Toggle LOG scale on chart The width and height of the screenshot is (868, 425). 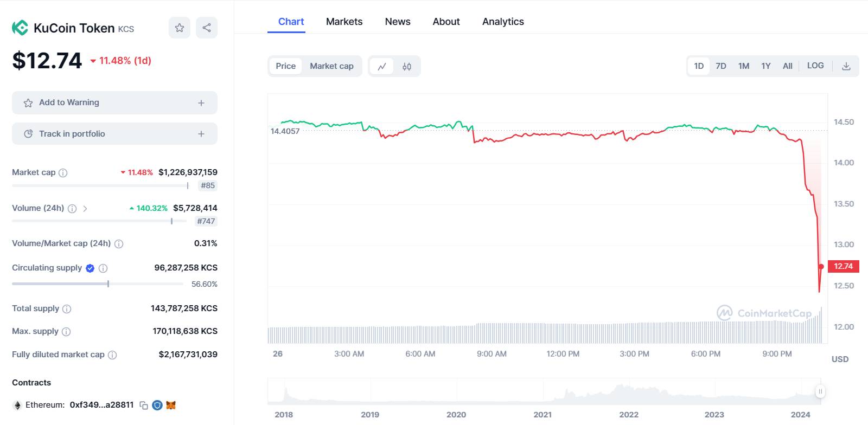[815, 66]
